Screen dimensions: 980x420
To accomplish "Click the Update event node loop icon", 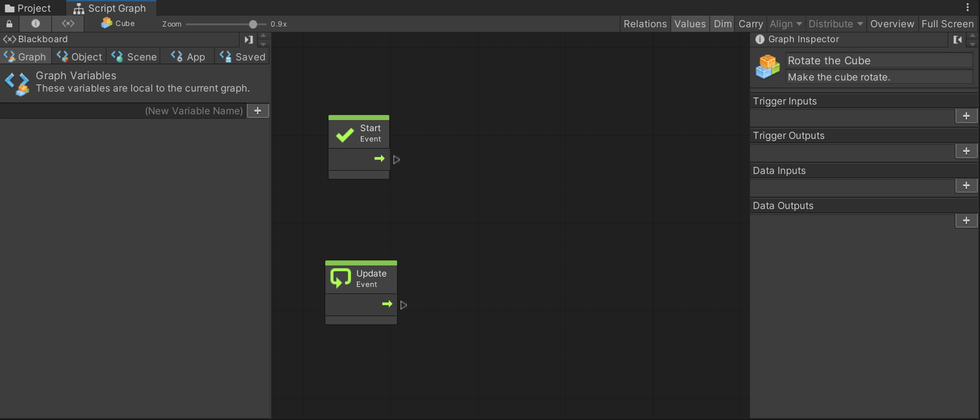I will coord(341,278).
